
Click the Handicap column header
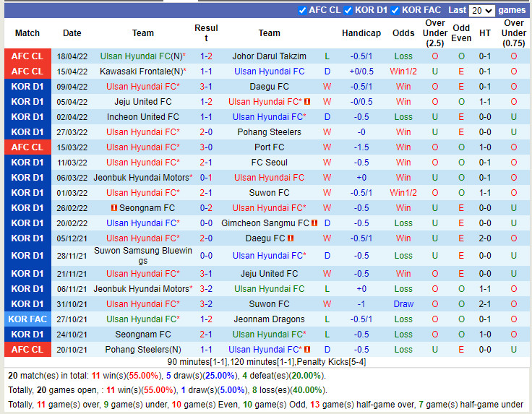pos(361,33)
